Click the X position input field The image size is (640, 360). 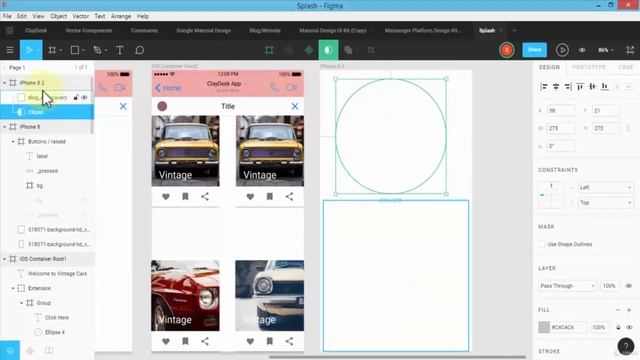click(561, 111)
